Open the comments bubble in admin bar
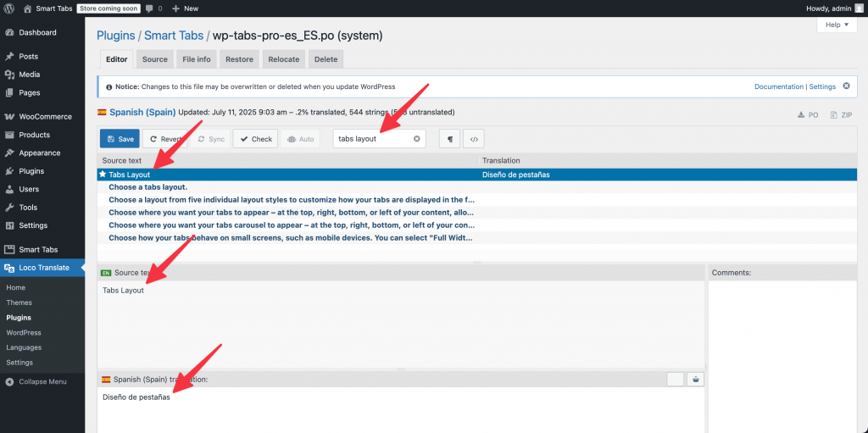 coord(154,8)
